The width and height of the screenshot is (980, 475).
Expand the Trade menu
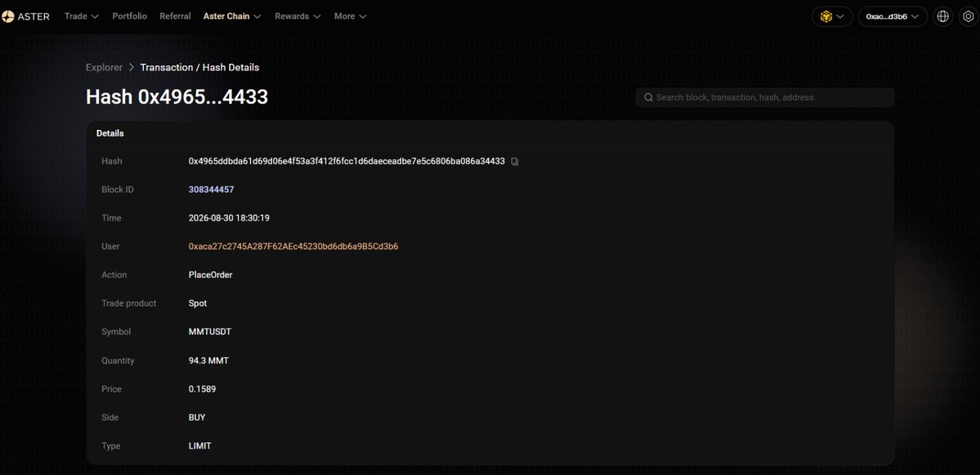[x=81, y=16]
